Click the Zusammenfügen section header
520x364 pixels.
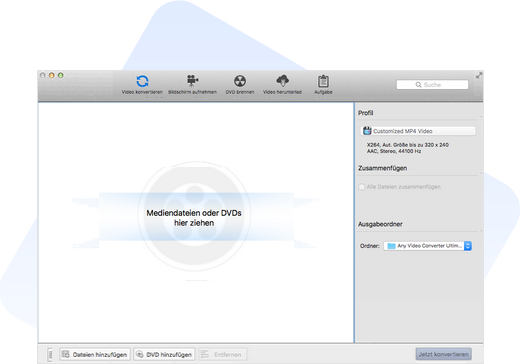pos(383,168)
